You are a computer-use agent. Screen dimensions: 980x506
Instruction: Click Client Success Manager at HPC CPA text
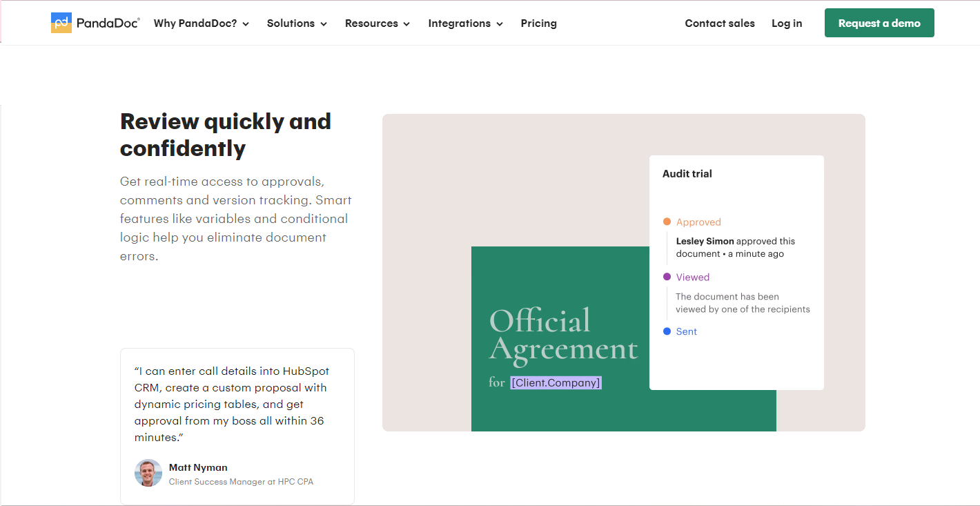tap(241, 482)
